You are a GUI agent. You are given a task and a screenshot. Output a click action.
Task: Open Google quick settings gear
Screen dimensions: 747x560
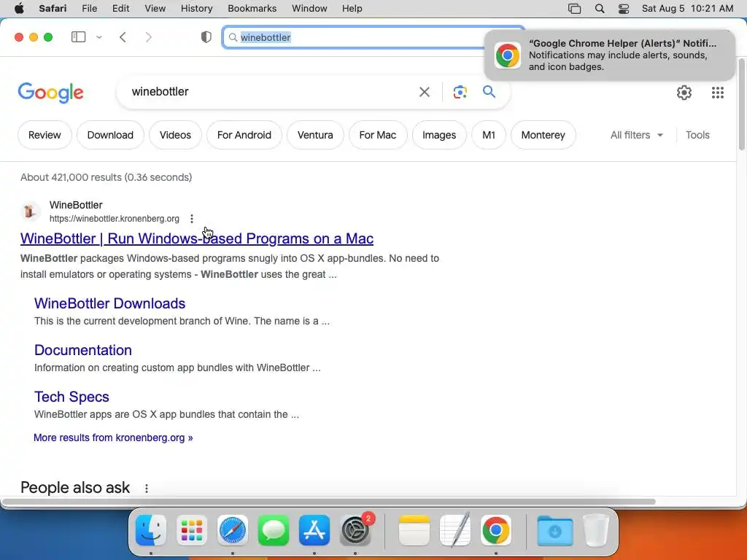684,93
